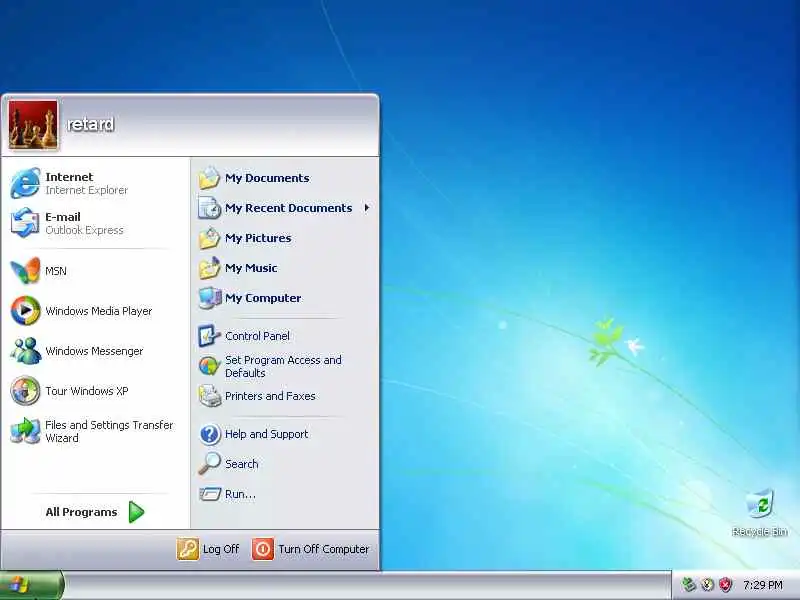Click the Run dialog icon

point(209,493)
